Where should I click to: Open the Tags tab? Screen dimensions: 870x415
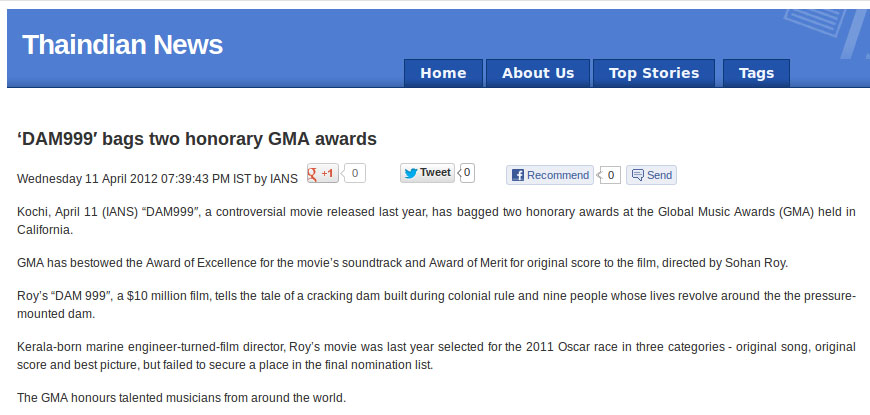756,73
